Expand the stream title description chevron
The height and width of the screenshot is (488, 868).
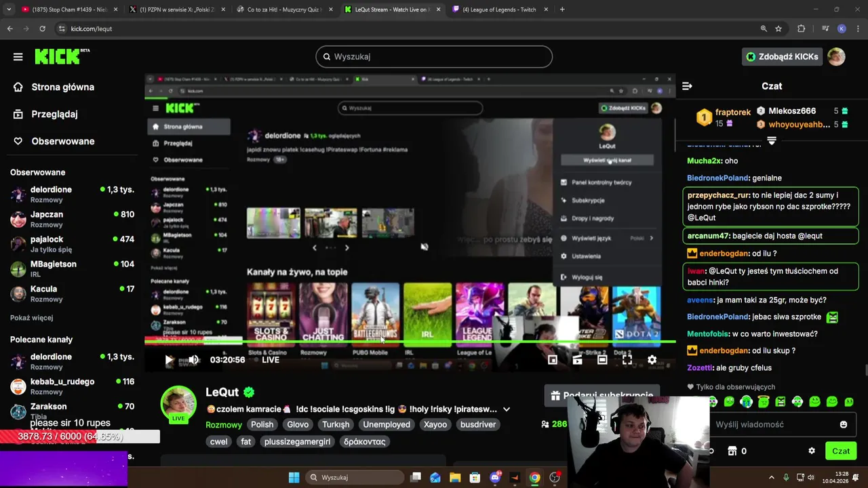506,409
